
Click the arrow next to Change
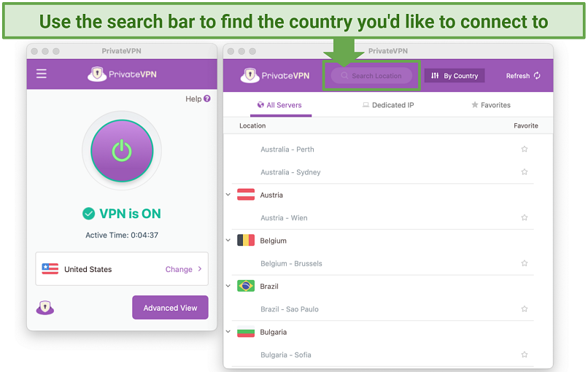(200, 269)
